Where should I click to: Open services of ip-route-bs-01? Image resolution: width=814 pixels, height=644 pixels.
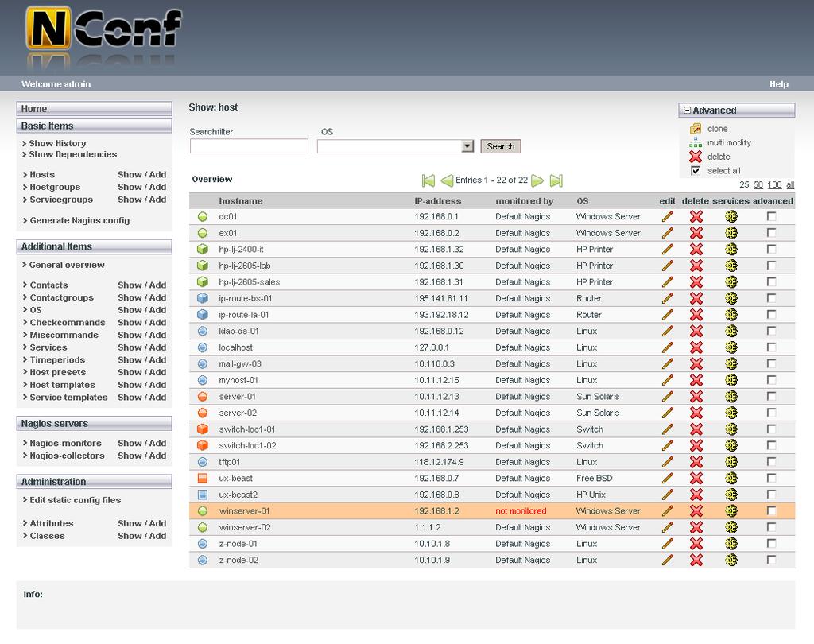tap(731, 298)
